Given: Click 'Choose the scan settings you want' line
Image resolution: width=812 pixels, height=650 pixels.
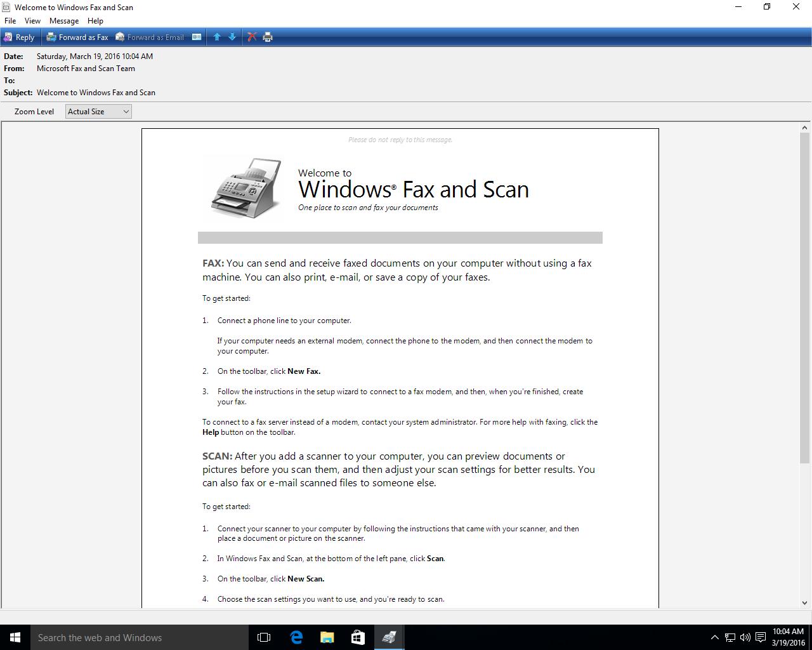Looking at the screenshot, I should click(331, 599).
